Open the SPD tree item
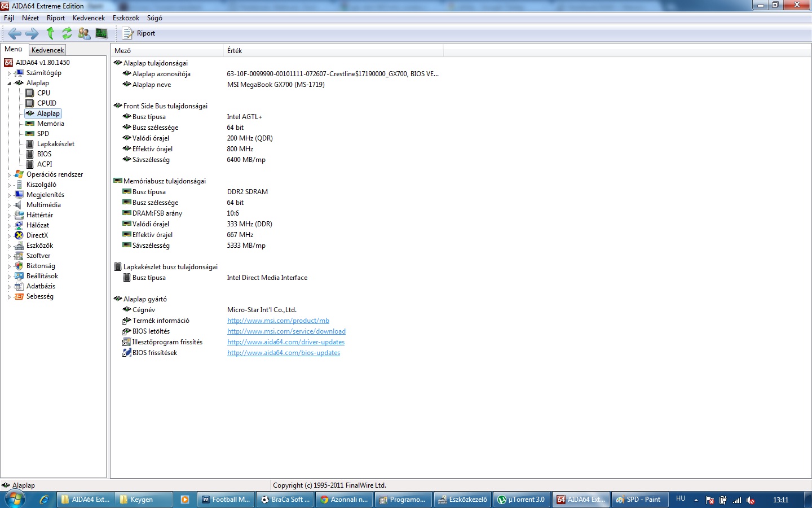Viewport: 812px width, 508px height. pos(43,134)
